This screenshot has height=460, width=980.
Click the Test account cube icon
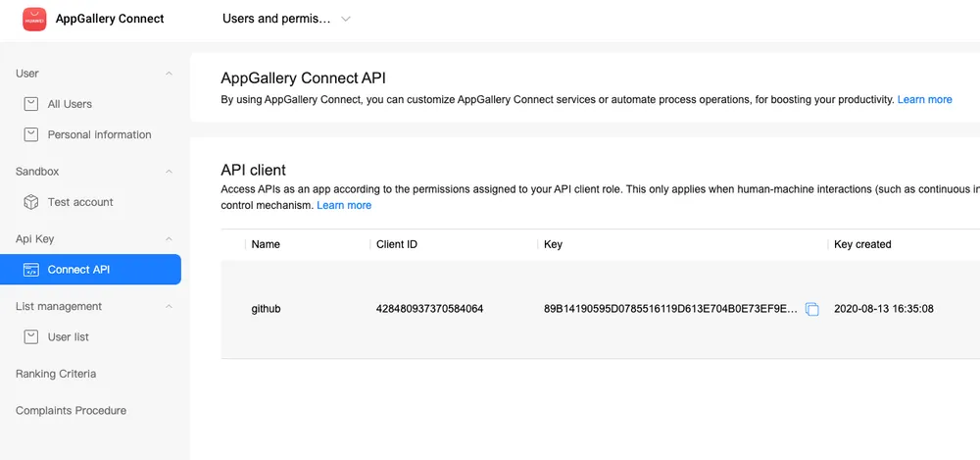click(30, 202)
